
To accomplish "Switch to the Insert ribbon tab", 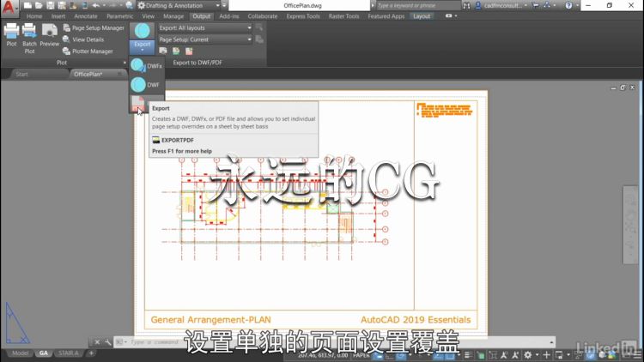I will [x=58, y=16].
